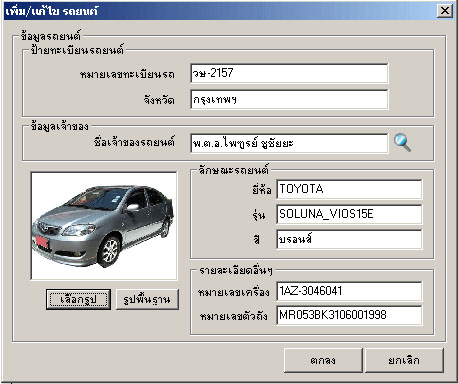
Task: Click the ยี่ห้อ label
Action: point(262,190)
